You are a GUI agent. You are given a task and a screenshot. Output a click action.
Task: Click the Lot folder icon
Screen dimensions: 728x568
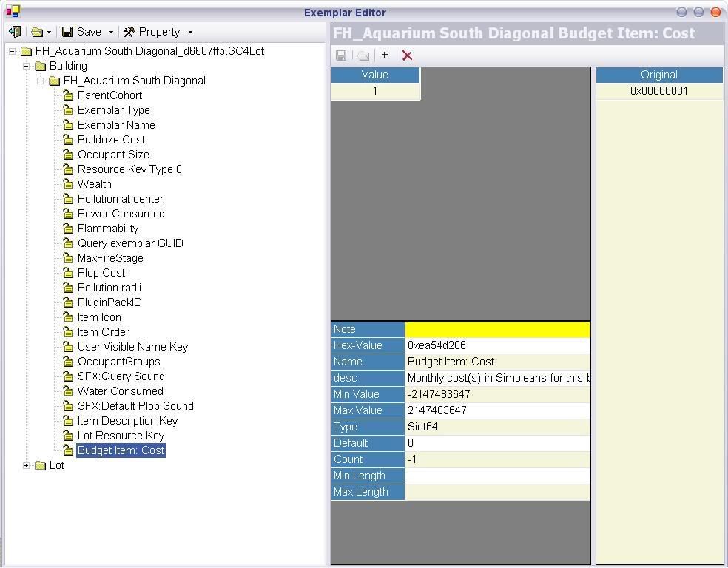tap(41, 465)
